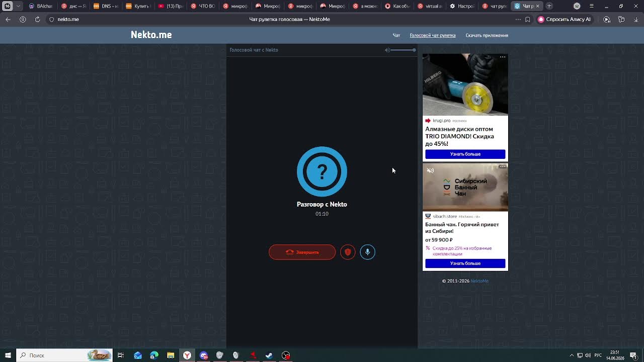Open the browser downloads icon

click(636, 19)
